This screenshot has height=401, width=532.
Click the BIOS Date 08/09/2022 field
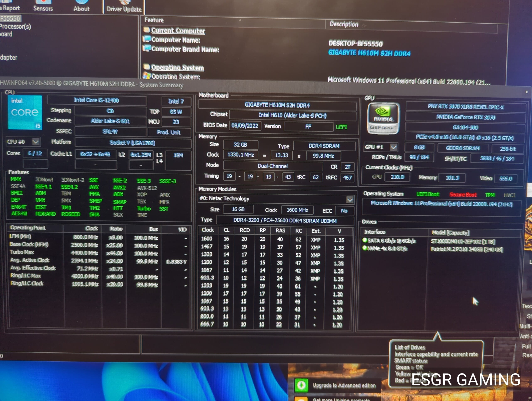(x=245, y=126)
